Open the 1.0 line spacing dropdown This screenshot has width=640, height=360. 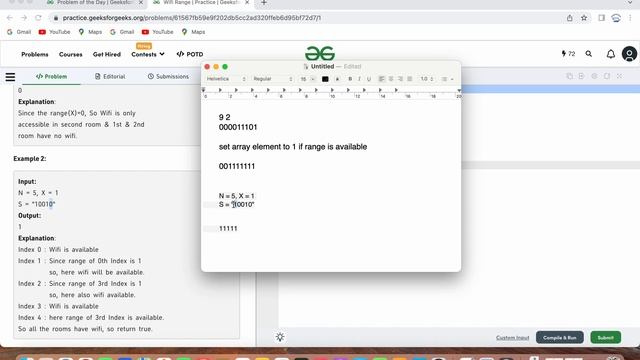coord(427,79)
